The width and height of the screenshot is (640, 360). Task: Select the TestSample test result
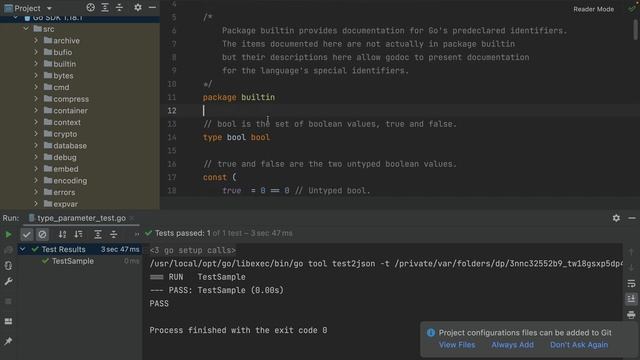point(73,261)
